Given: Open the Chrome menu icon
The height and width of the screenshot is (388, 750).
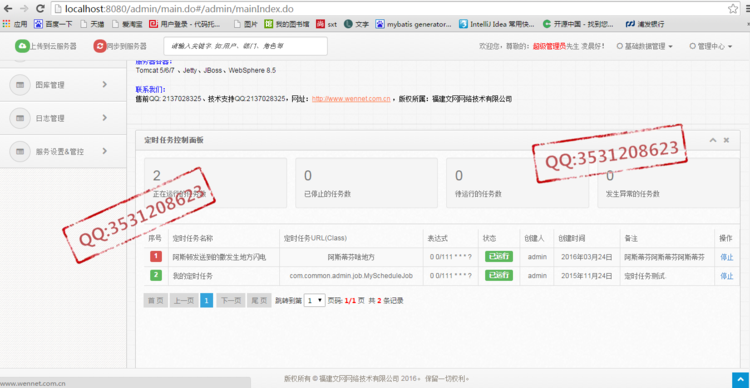Looking at the screenshot, I should 747,9.
